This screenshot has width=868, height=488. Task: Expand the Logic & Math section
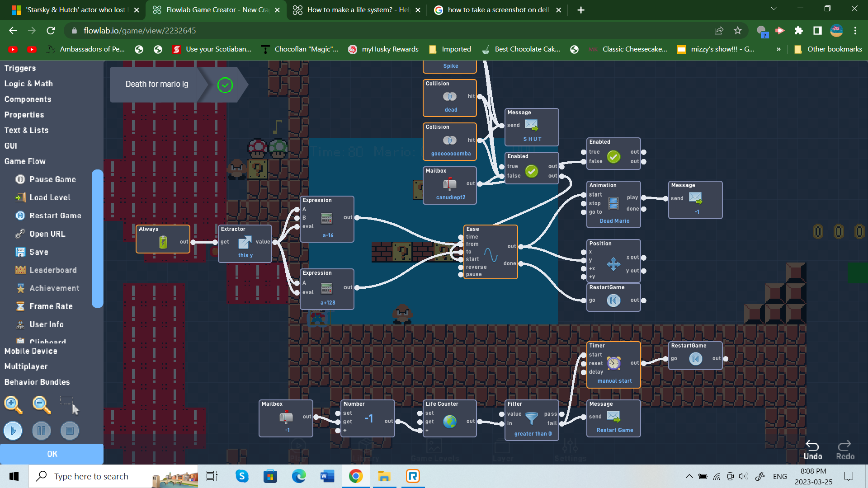point(28,84)
